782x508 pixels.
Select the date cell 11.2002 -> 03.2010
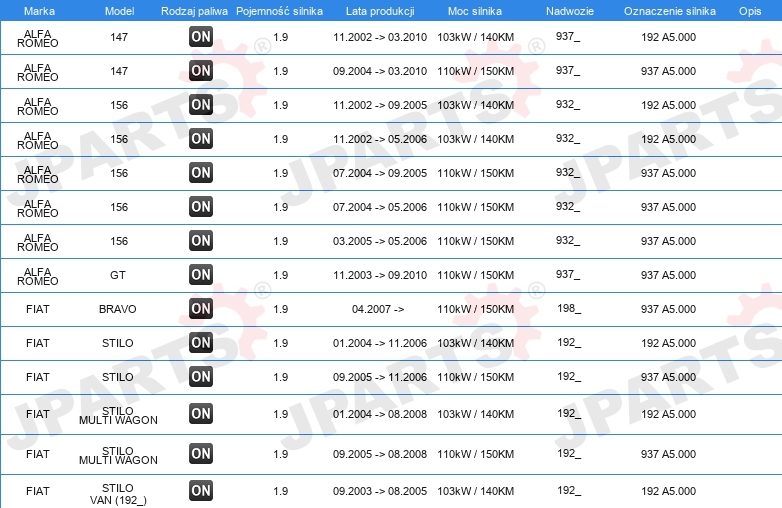pyautogui.click(x=380, y=37)
